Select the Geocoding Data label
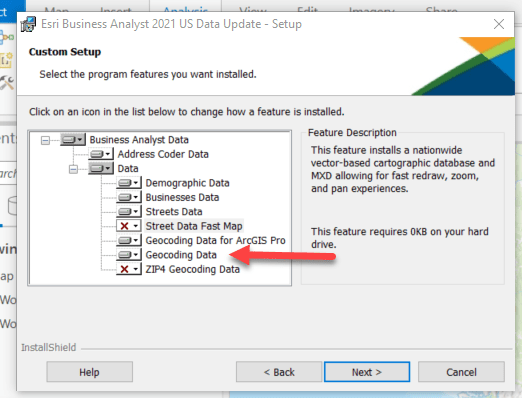The height and width of the screenshot is (398, 522). click(x=181, y=255)
